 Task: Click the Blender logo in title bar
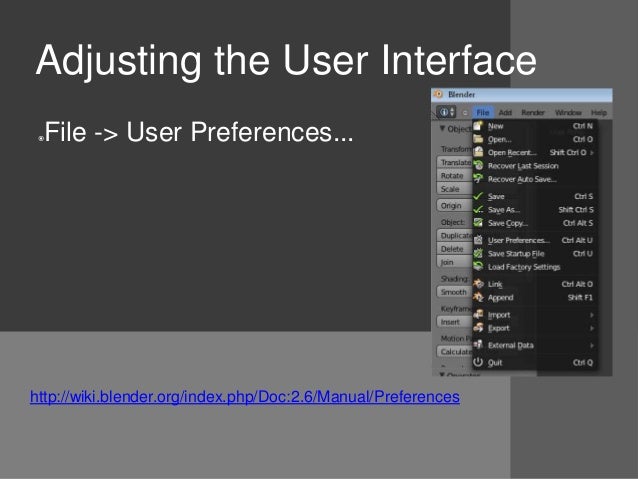point(439,94)
